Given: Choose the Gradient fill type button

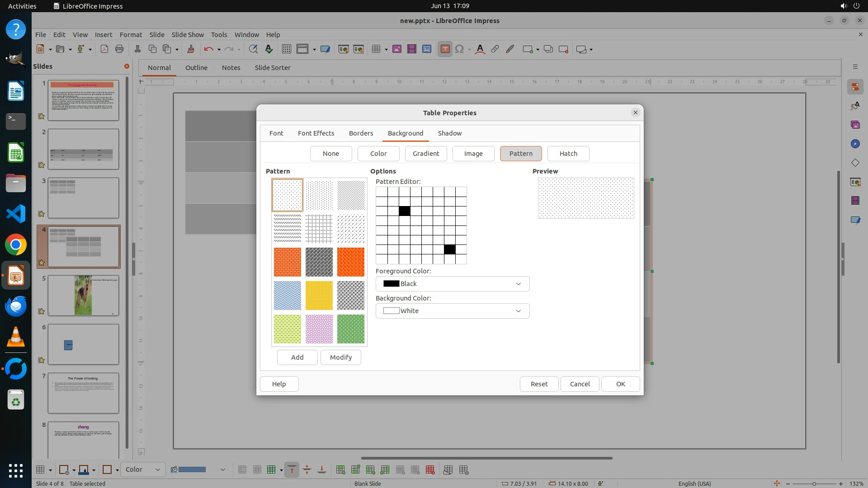Looking at the screenshot, I should [x=425, y=154].
